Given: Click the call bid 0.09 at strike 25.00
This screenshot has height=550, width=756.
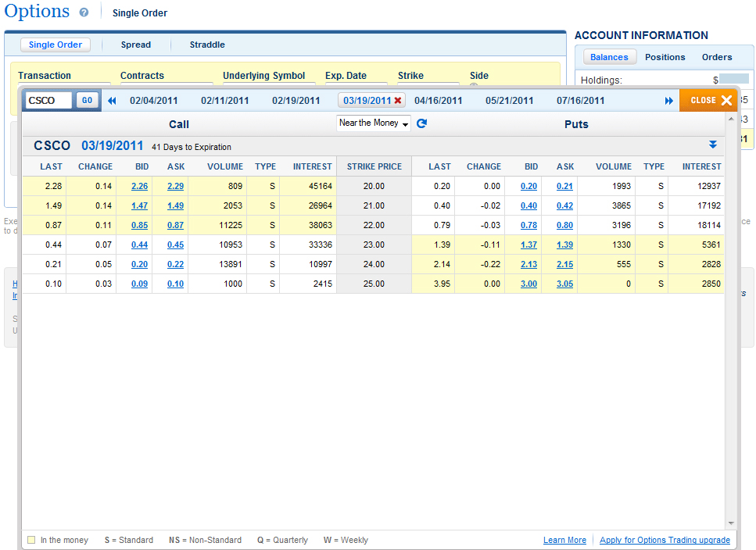Looking at the screenshot, I should pos(139,284).
